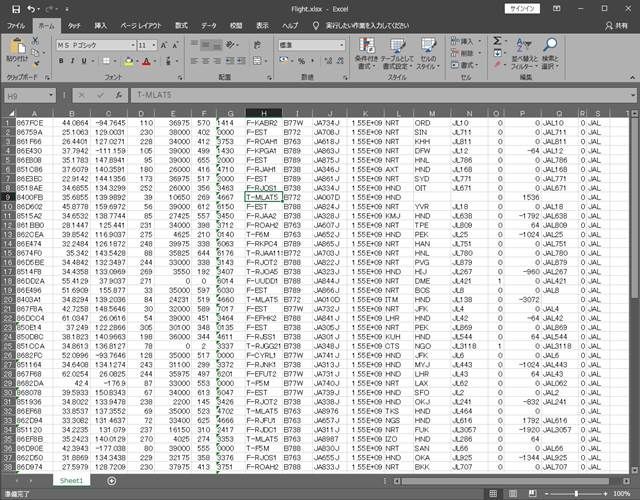640x500 pixels.
Task: Expand the Delete (削除) cells dropdown
Action: 480,53
